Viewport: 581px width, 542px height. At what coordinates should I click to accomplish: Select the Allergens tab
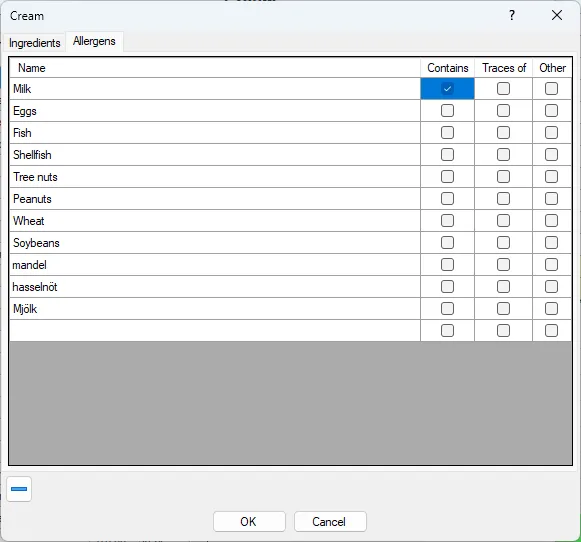coord(94,41)
